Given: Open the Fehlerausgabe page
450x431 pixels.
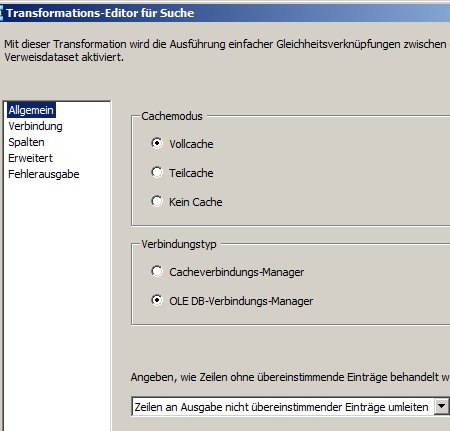Looking at the screenshot, I should tap(44, 174).
